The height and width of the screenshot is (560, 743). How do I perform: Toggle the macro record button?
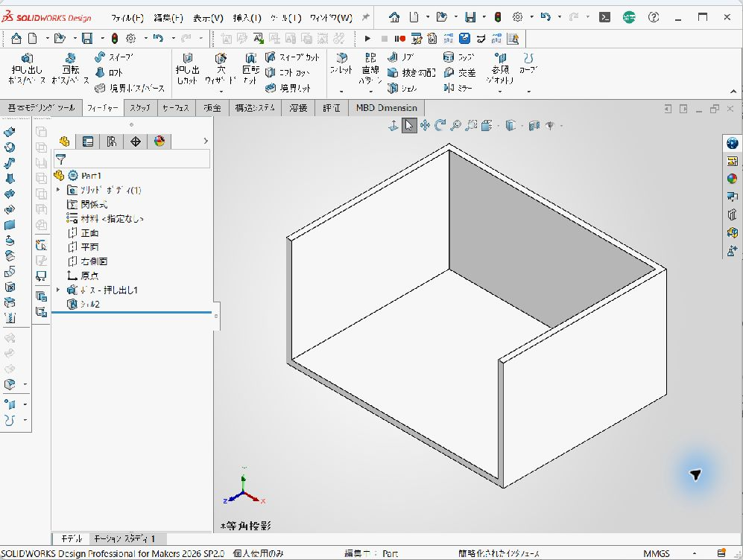point(400,39)
